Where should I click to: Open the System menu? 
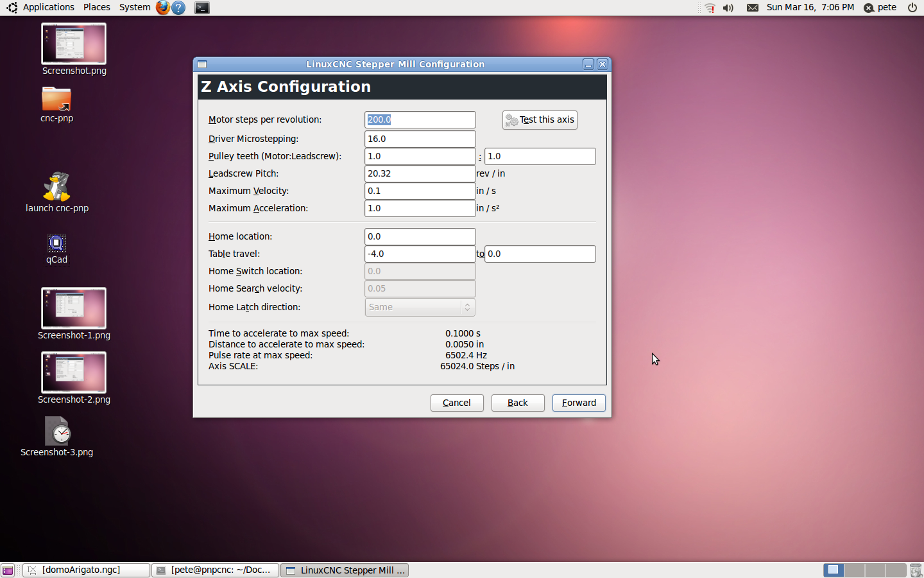coord(135,8)
